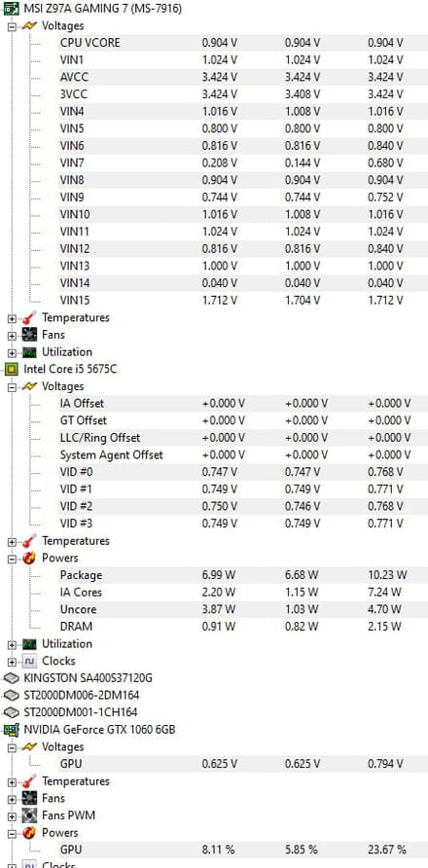The height and width of the screenshot is (868, 428).
Task: Click the ST2000DM006-2DM164 hard drive icon
Action: [x=11, y=696]
